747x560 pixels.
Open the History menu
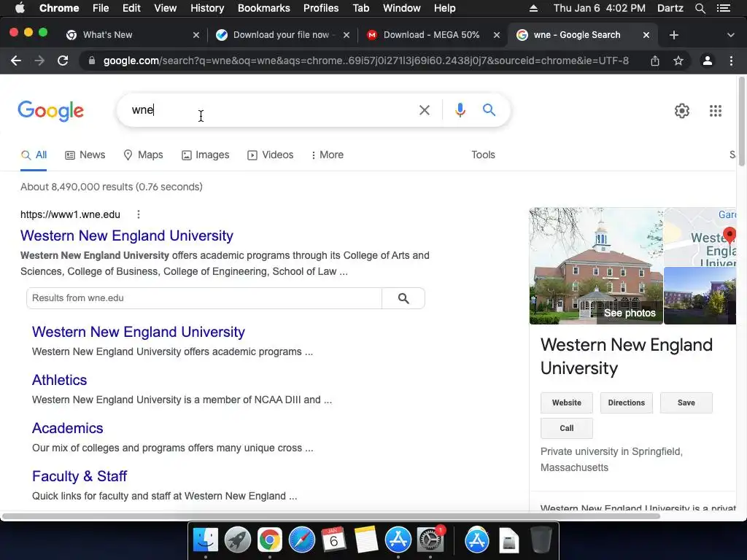[x=207, y=8]
